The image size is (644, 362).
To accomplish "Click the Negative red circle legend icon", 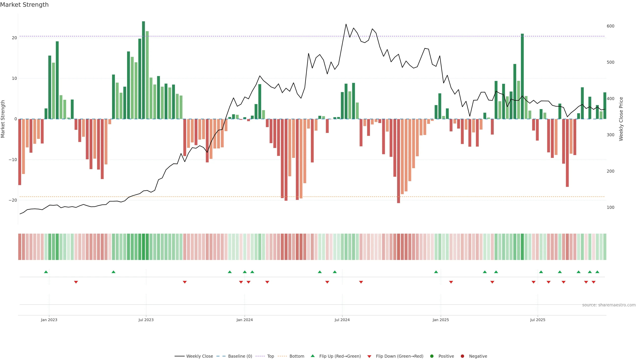I will (462, 356).
